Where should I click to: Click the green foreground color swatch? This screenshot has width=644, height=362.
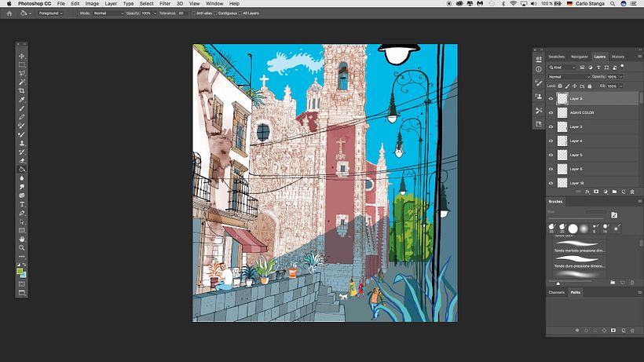coord(20,271)
